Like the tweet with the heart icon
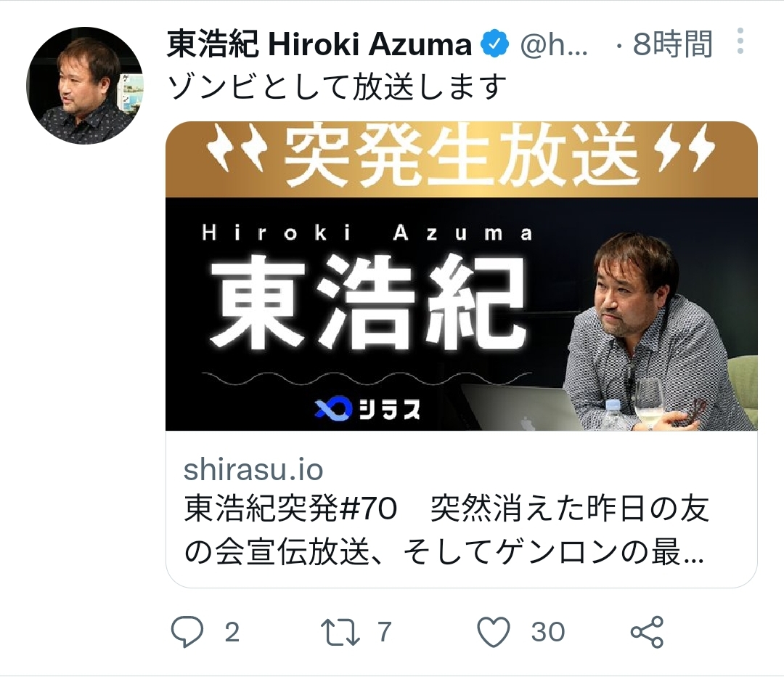 point(494,632)
